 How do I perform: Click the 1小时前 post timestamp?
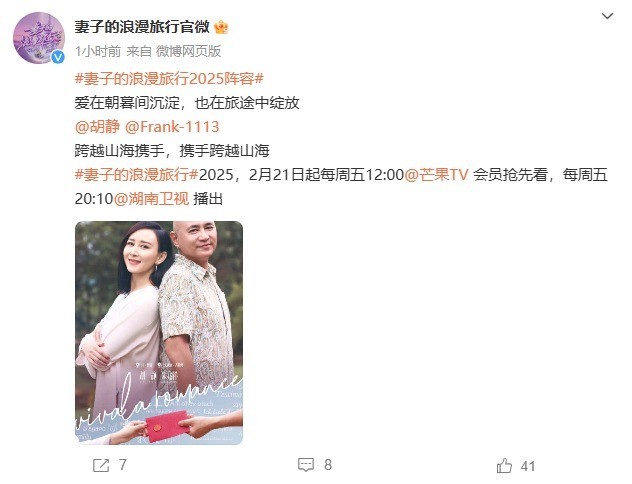tap(98, 51)
